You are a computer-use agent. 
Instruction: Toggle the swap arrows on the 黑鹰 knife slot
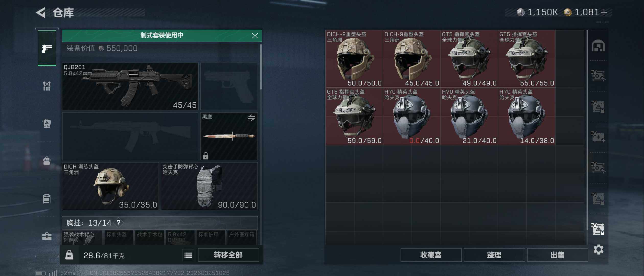[x=251, y=118]
